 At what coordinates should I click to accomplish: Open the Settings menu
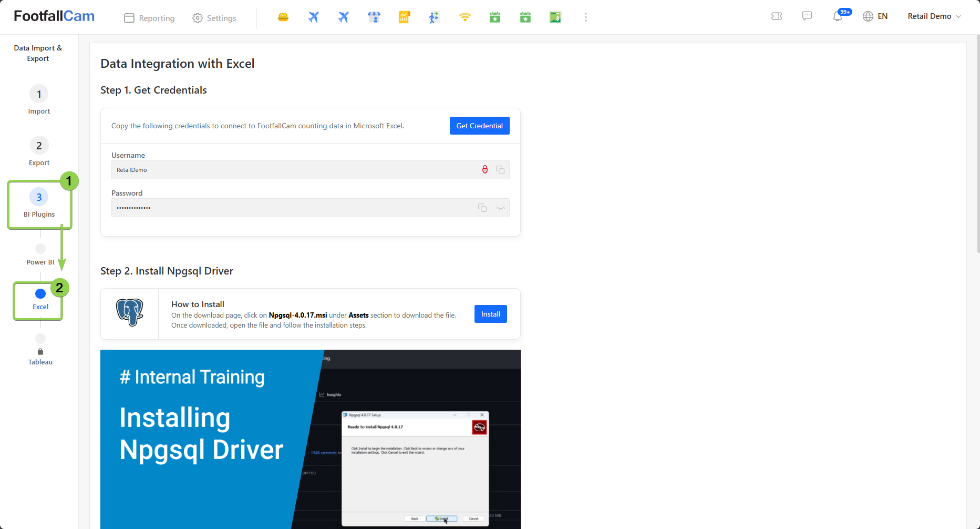pos(214,18)
